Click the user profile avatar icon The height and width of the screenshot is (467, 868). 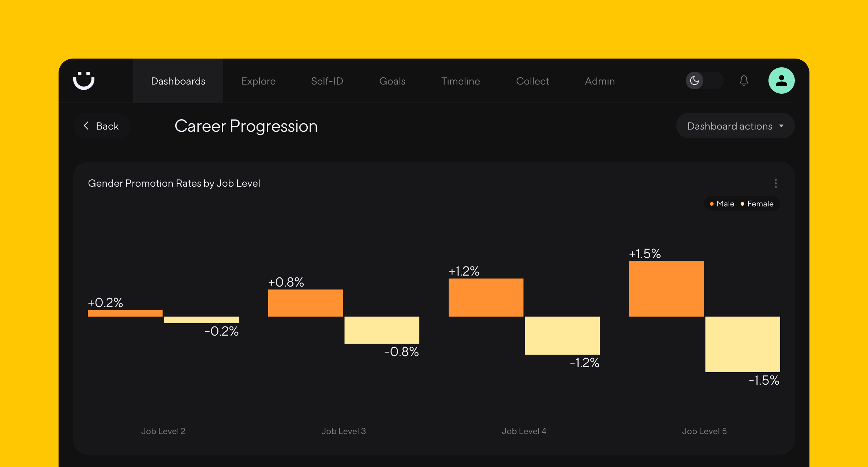pos(782,81)
